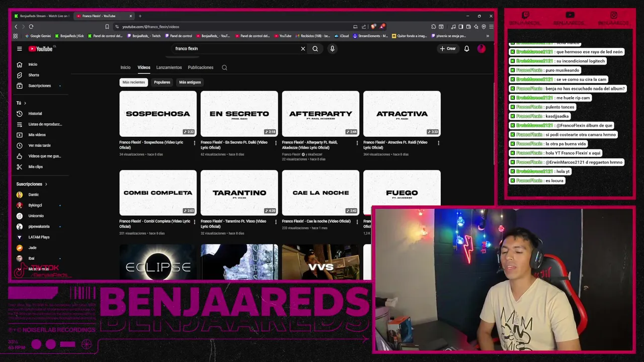Viewport: 644px width, 362px height.
Task: Open the iCloud bookmark
Action: click(x=342, y=36)
